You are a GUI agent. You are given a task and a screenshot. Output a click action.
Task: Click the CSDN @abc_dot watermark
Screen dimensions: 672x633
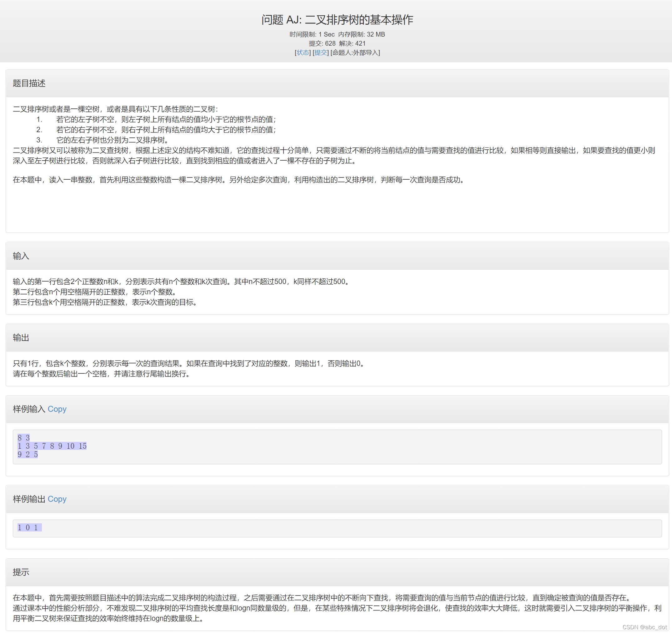pos(644,627)
